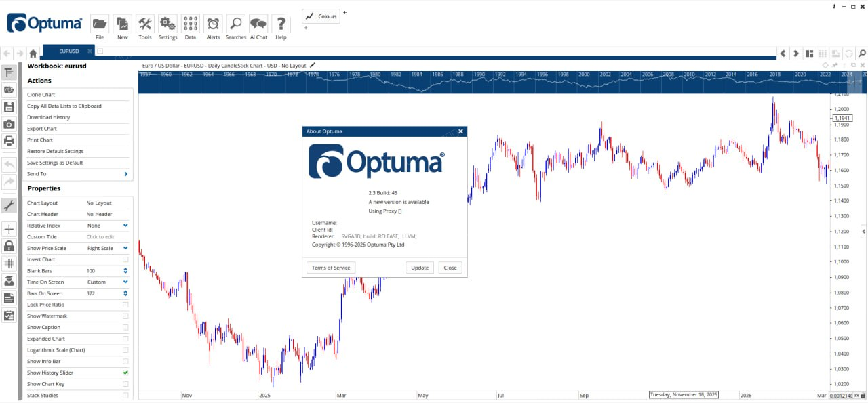Adjust the Blank Bars stepper arrows
868x403 pixels.
coord(125,271)
